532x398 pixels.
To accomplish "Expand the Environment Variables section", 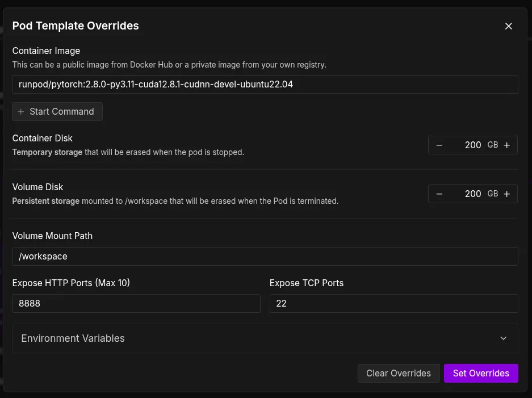I will coord(265,338).
